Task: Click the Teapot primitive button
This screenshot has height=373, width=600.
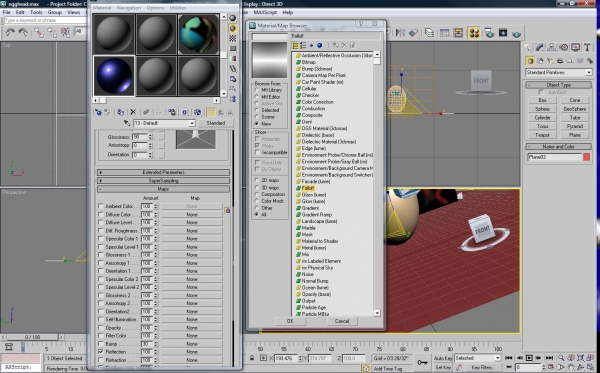Action: point(542,135)
